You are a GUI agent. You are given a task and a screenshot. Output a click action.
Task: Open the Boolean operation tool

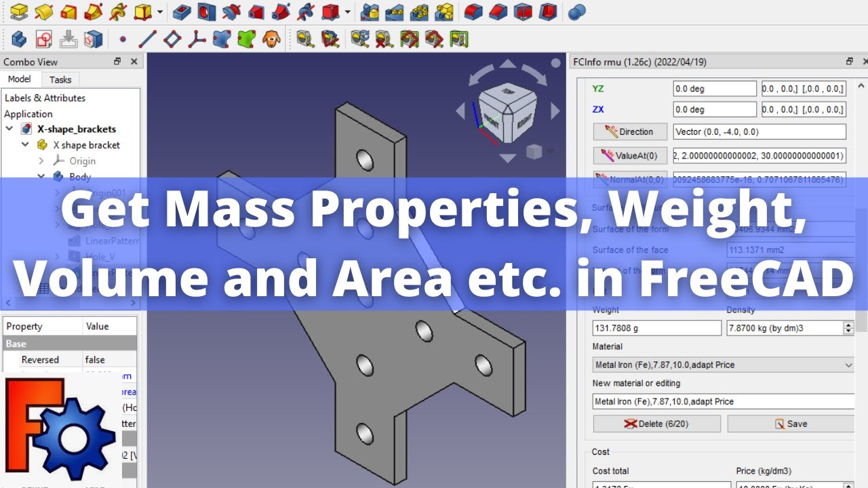[577, 12]
